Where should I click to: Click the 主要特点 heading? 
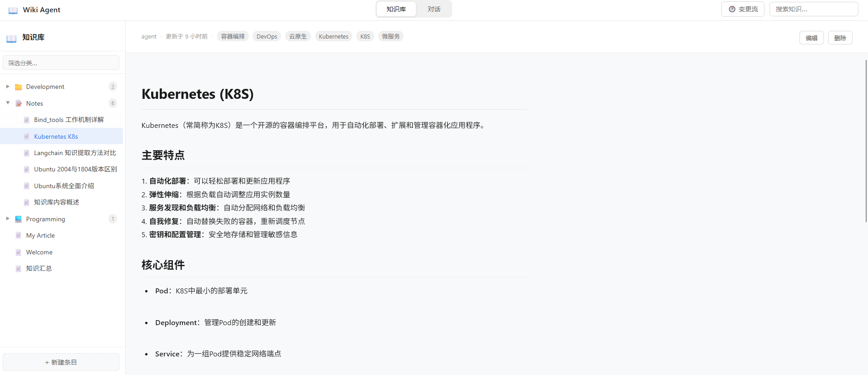(163, 155)
